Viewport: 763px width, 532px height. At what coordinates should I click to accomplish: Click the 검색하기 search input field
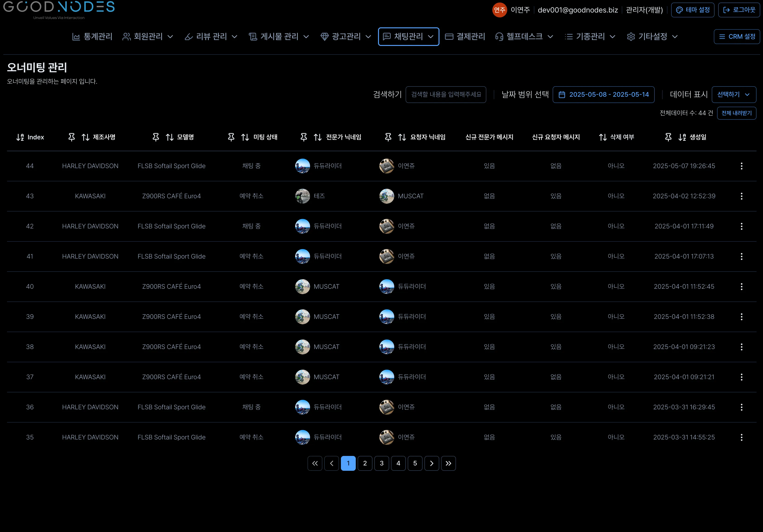pyautogui.click(x=446, y=95)
